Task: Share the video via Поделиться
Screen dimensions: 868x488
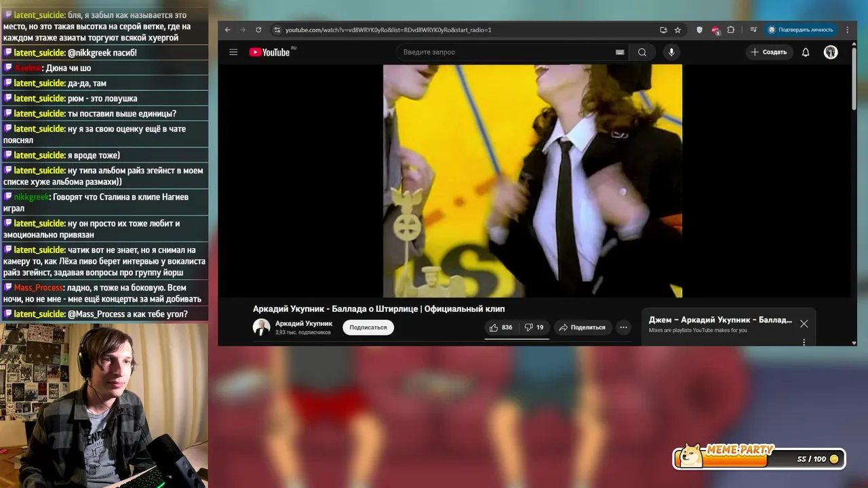Action: point(582,327)
